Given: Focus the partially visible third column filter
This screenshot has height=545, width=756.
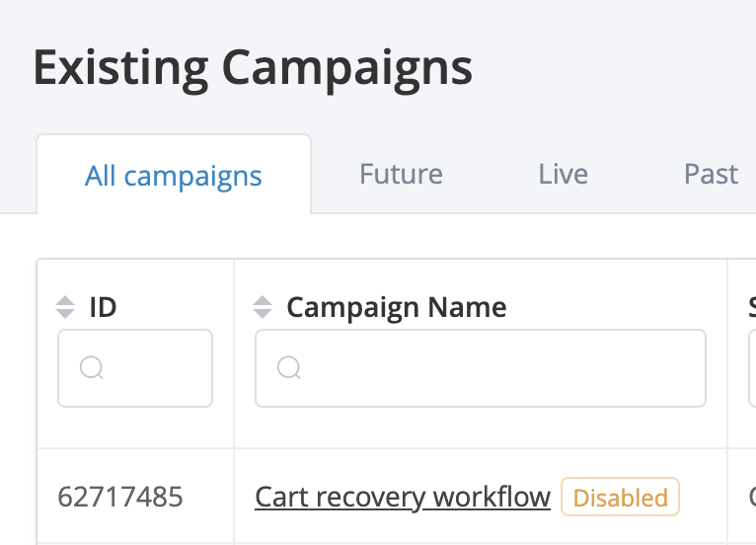Looking at the screenshot, I should tap(752, 368).
